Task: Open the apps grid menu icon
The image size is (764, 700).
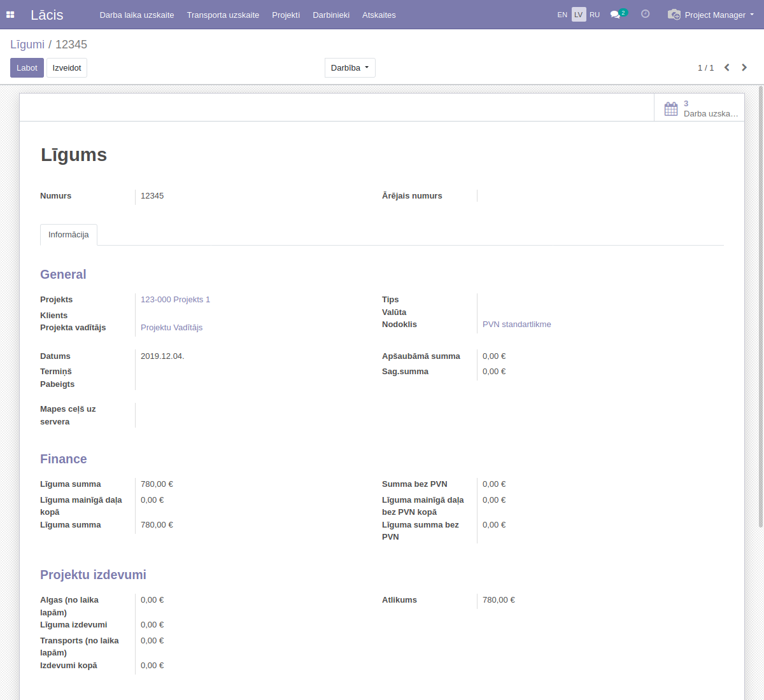Action: (x=10, y=15)
